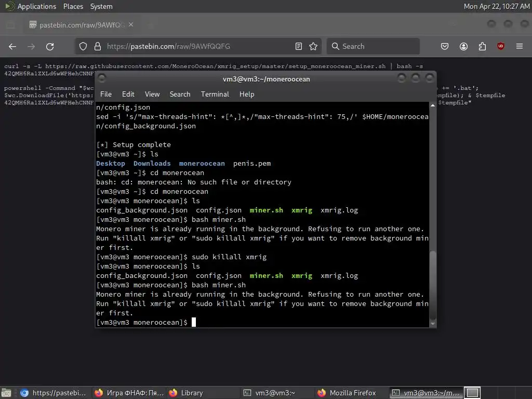Switch to the Игра ФНАФ Firefox taskbar window
532x399 pixels.
point(129,393)
